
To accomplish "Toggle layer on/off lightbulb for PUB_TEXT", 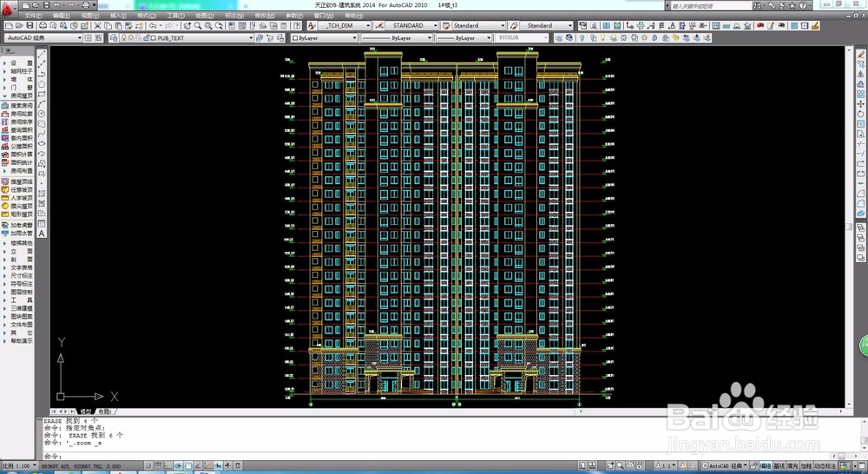I will click(x=123, y=37).
